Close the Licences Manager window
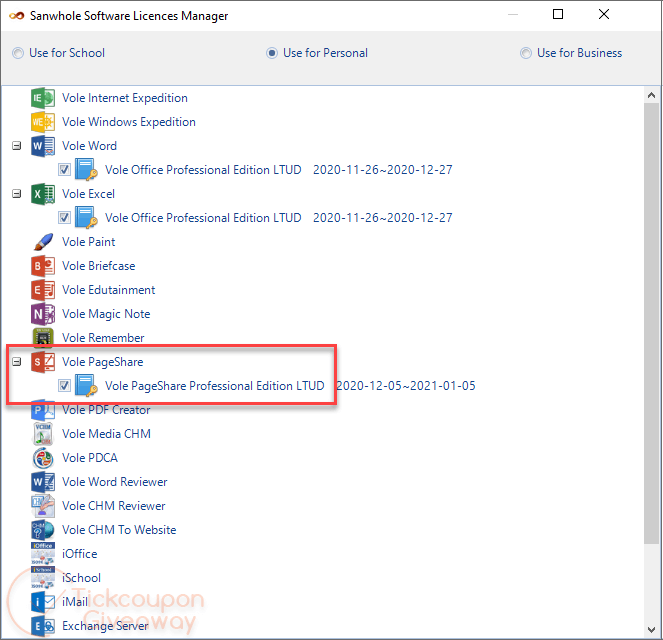Screen dimensions: 663x640 (x=604, y=15)
